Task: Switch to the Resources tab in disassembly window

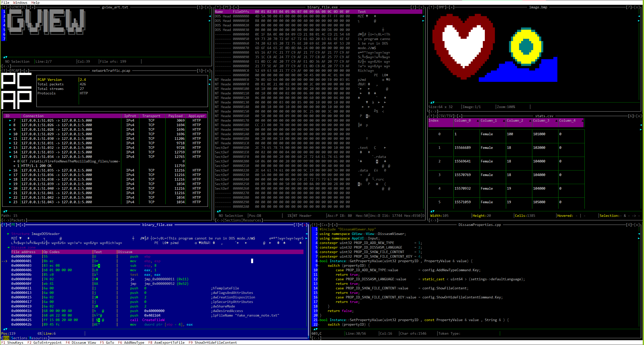Action: (39, 338)
